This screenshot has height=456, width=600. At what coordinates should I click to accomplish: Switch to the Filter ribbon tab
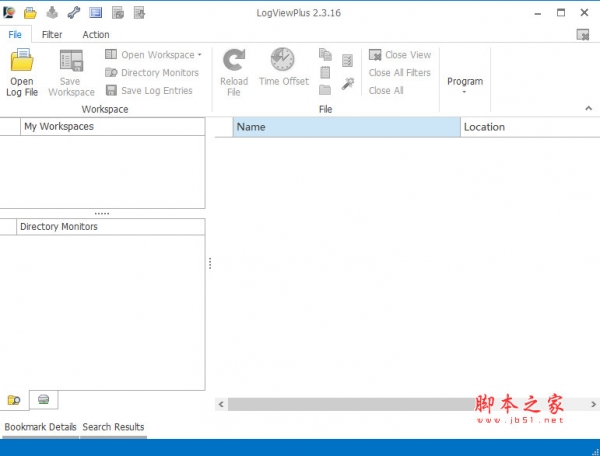[52, 35]
